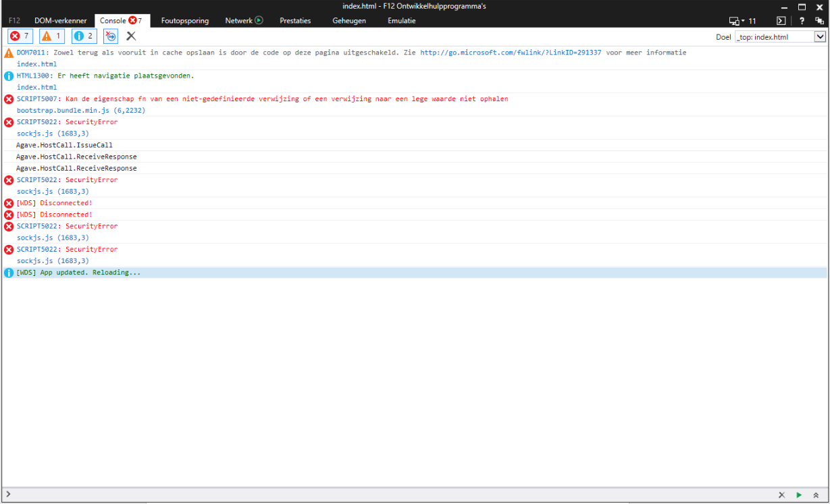Open the DOM-verkenner tab

61,21
